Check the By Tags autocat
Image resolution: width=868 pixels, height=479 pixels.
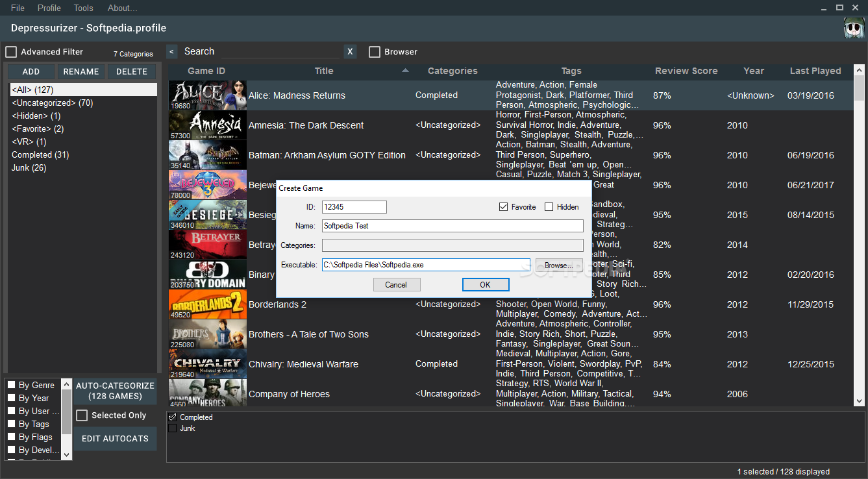(11, 424)
